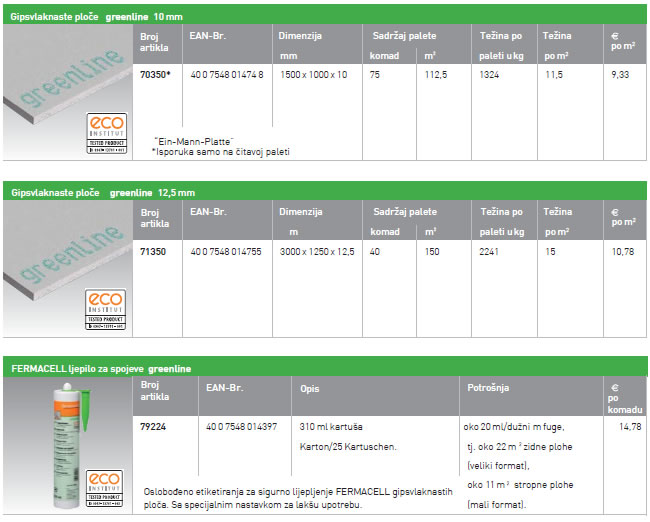Select pallet quantity 75 komad

[375, 75]
